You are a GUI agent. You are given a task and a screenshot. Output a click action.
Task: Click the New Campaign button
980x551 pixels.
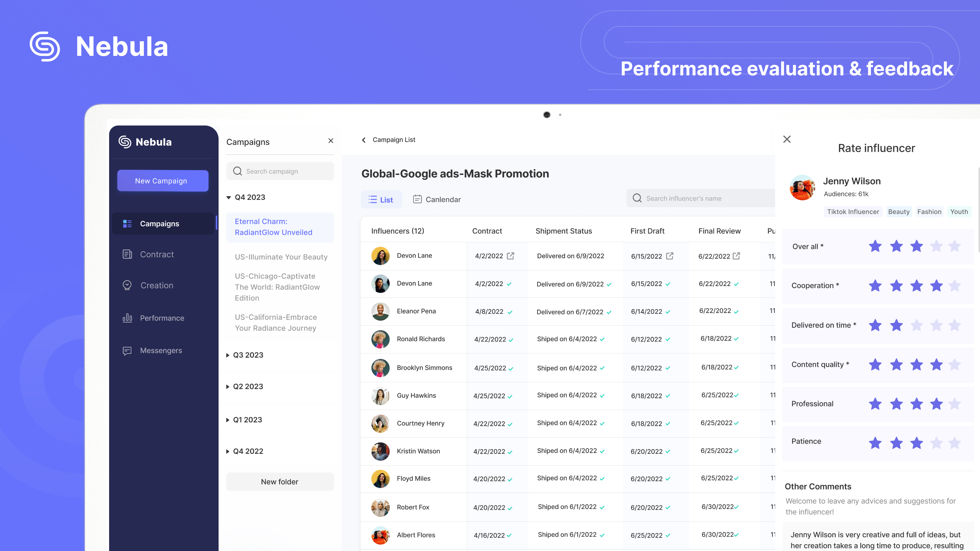(163, 181)
